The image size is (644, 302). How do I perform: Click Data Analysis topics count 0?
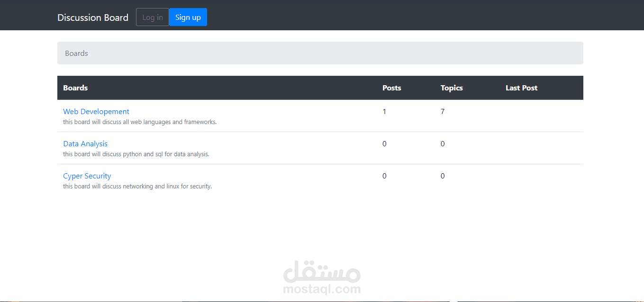[x=443, y=144]
